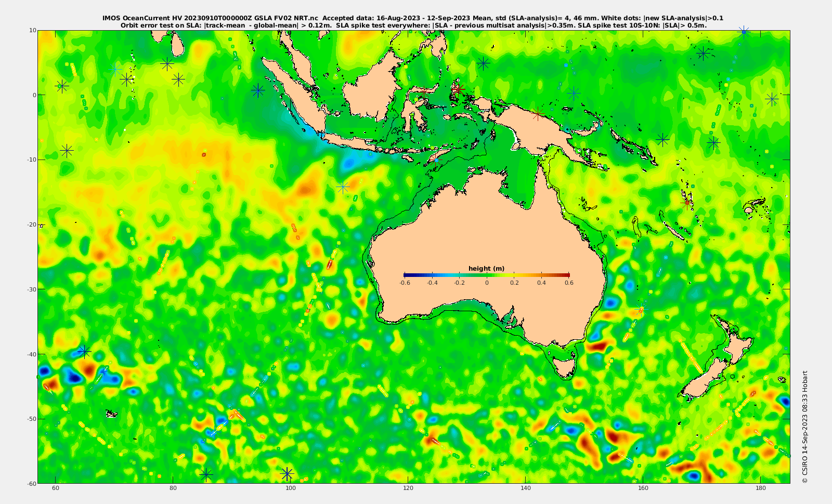Viewport: 832px width, 504px height.
Task: Click the longitude axis label 60
Action: (x=55, y=488)
